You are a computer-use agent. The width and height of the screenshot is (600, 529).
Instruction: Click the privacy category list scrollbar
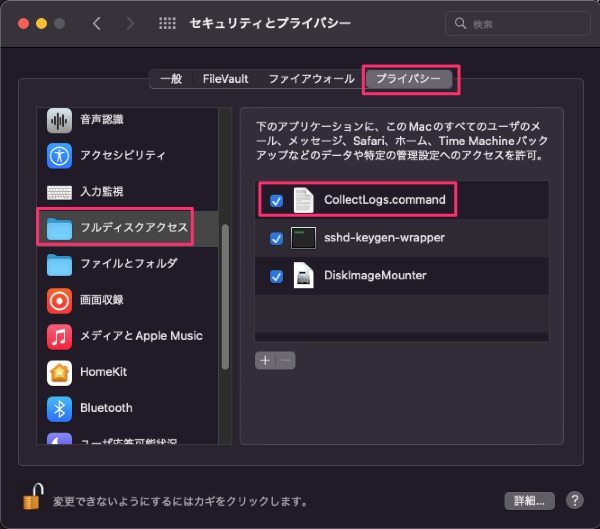[x=225, y=290]
